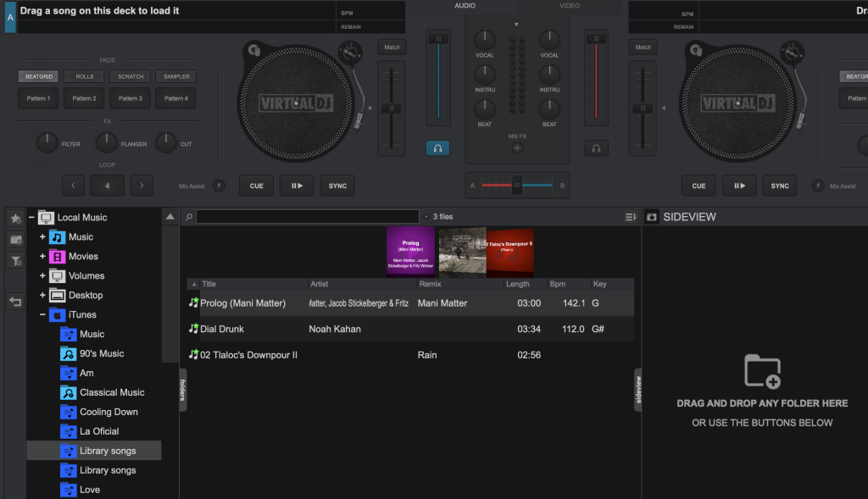Select the Dial Drunk track row
868x499 pixels.
coord(410,329)
